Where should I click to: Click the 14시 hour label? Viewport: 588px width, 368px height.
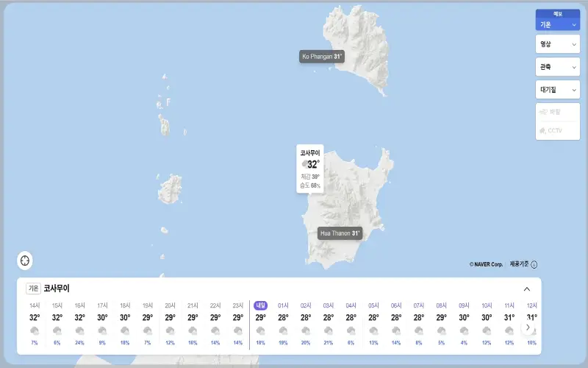[35, 305]
